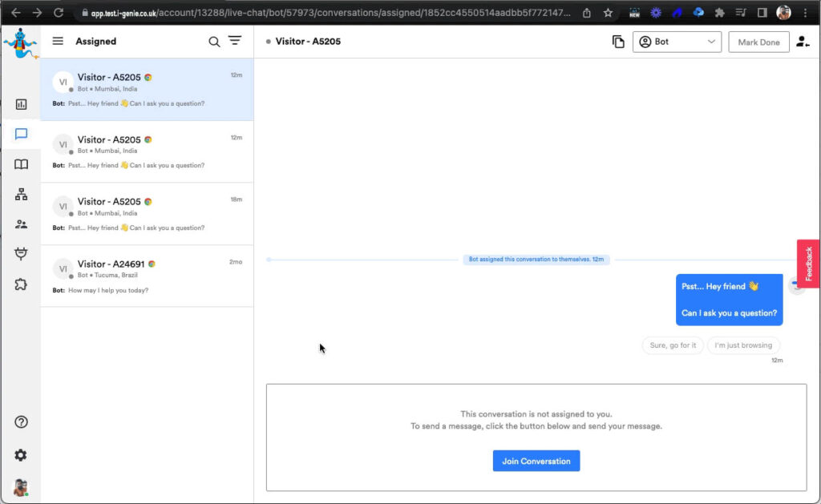Open the help question mark icon
The width and height of the screenshot is (821, 504).
(21, 422)
